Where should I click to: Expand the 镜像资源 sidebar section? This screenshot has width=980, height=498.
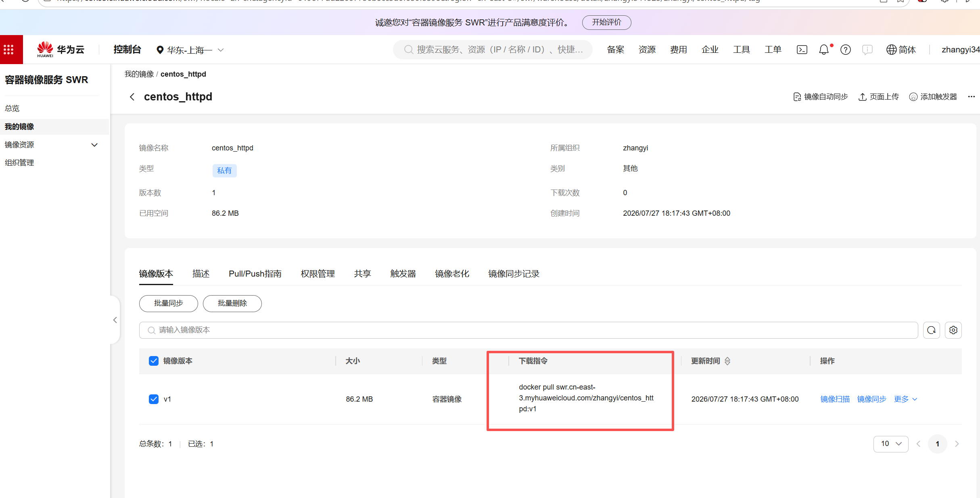(x=94, y=145)
